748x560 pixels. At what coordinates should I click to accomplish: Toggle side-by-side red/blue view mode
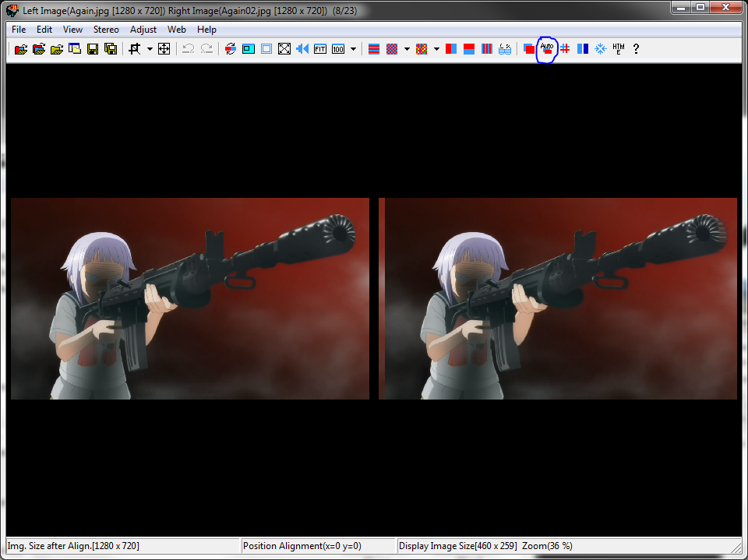pyautogui.click(x=450, y=49)
